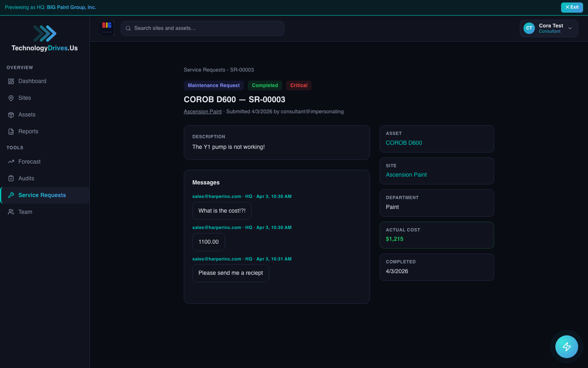This screenshot has height=368, width=588.
Task: Open the COROB D600 asset link
Action: [x=404, y=143]
